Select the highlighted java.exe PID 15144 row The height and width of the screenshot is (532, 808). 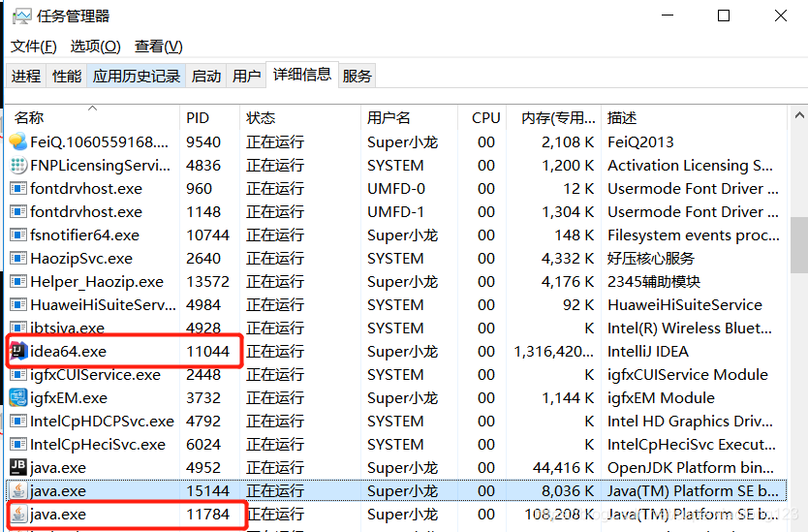point(395,490)
